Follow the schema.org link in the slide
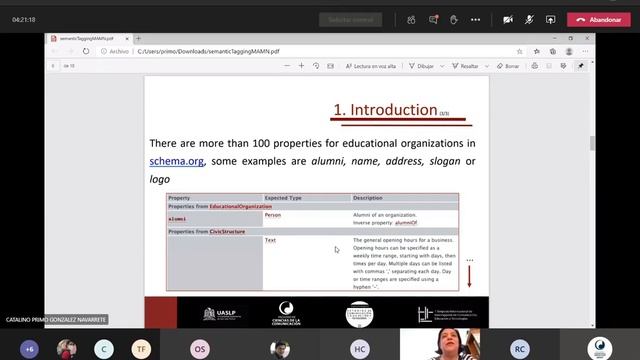This screenshot has height=360, width=640. coord(176,161)
